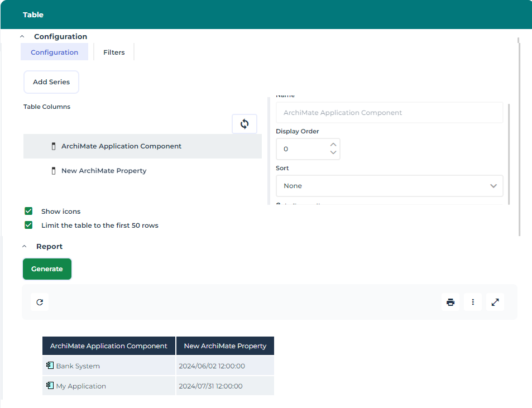Toggle the Show icons checkbox
The height and width of the screenshot is (408, 532).
pos(28,212)
